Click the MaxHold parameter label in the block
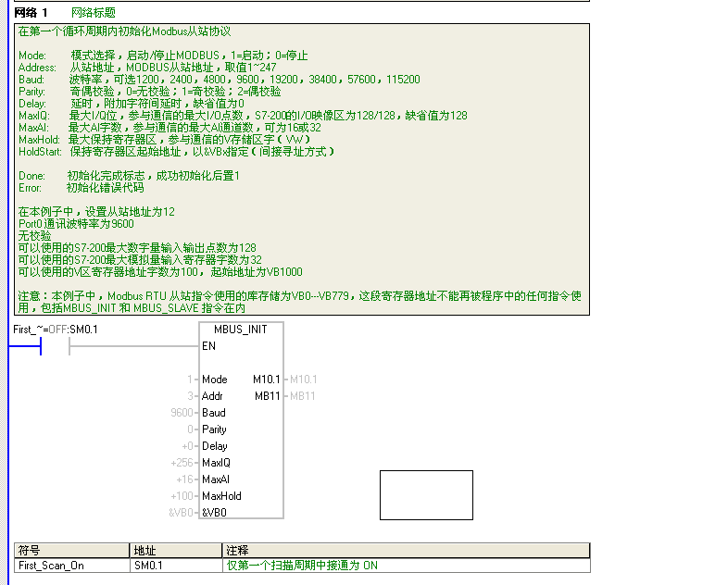Image resolution: width=728 pixels, height=585 pixels. coord(221,496)
